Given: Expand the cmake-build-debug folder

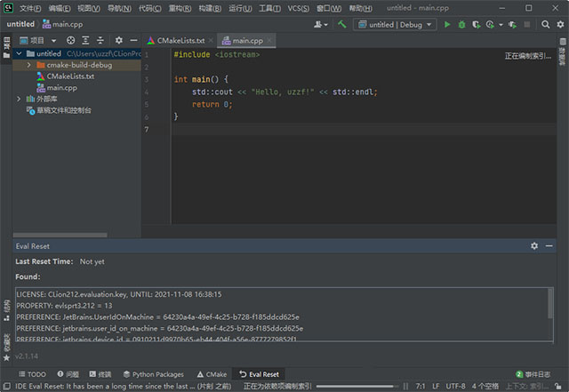Looking at the screenshot, I should point(29,65).
